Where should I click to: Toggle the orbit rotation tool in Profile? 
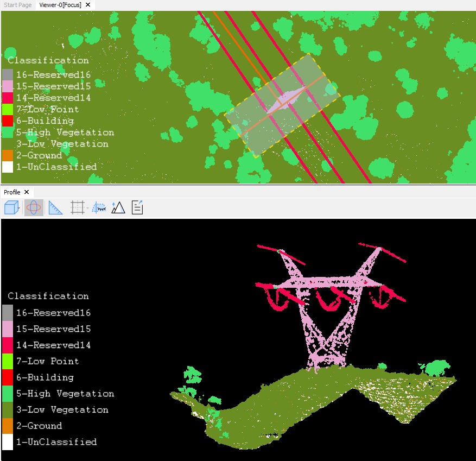pyautogui.click(x=34, y=208)
